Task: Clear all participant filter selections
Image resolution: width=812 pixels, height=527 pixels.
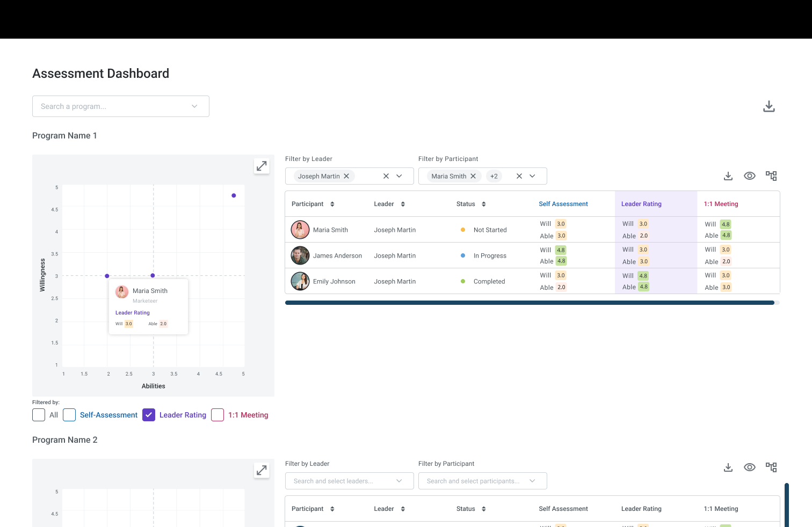Action: (x=519, y=176)
